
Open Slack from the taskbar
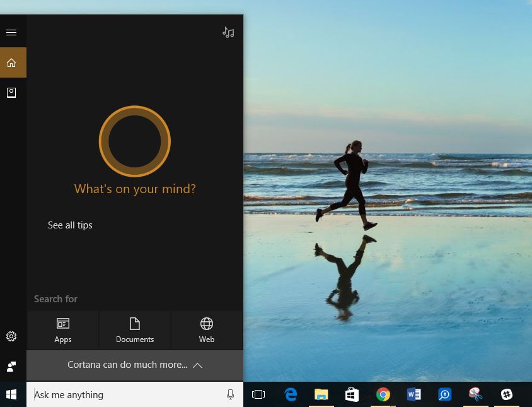tap(507, 394)
